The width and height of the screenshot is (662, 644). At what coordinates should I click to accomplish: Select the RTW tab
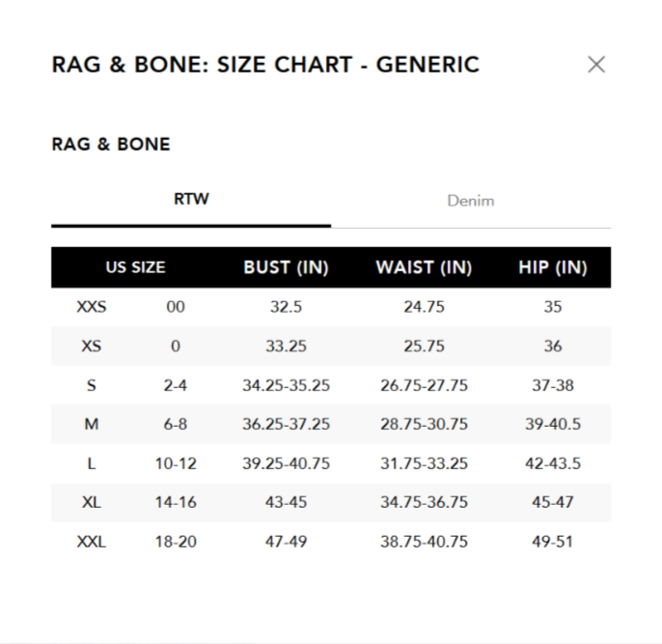[191, 200]
